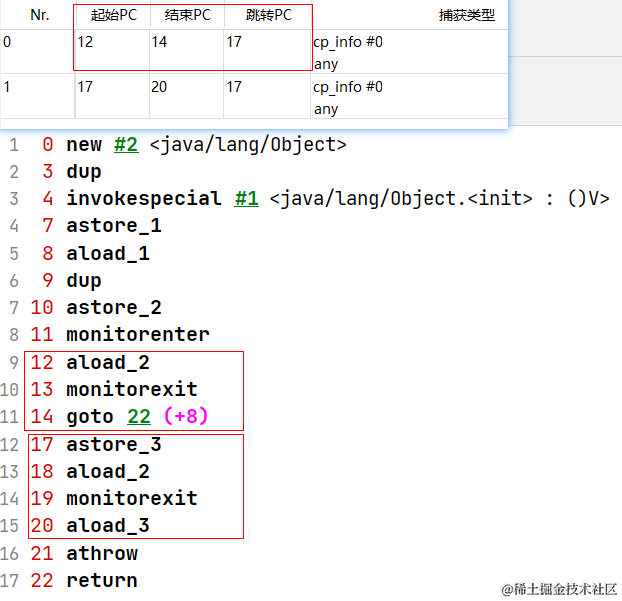Click the (+8) jump offset text
The image size is (622, 601).
tap(186, 416)
